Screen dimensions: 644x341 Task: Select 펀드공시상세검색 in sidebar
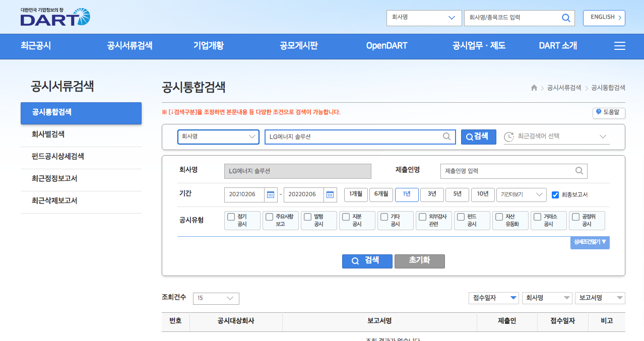click(81, 157)
